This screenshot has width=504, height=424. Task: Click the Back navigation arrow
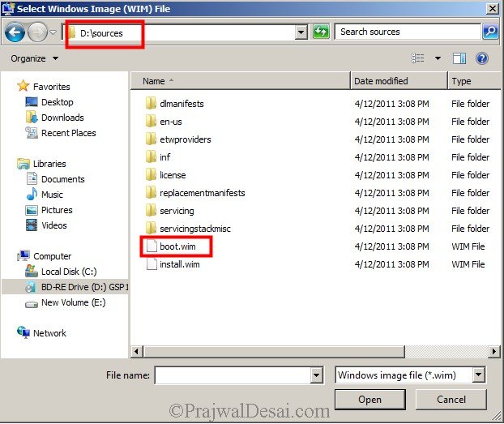pos(15,32)
